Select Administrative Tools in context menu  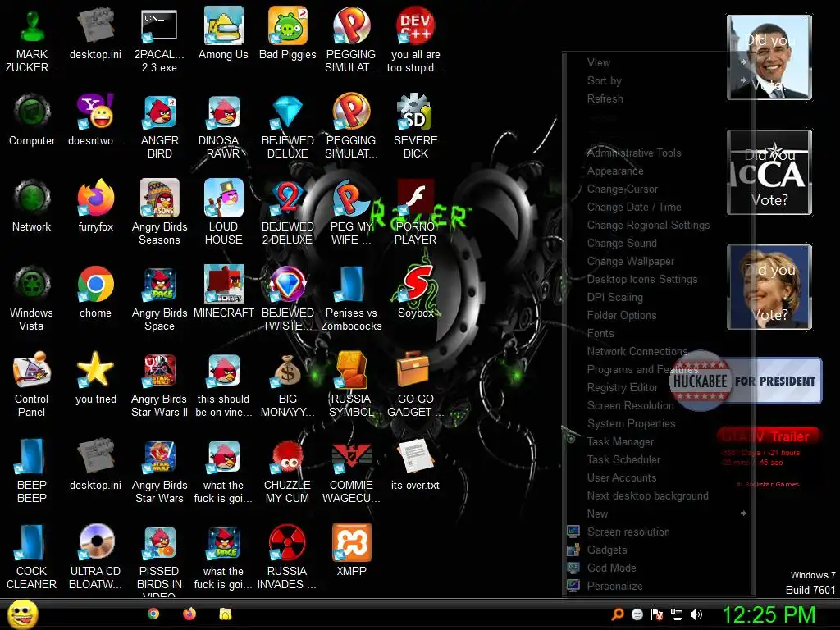[658, 153]
